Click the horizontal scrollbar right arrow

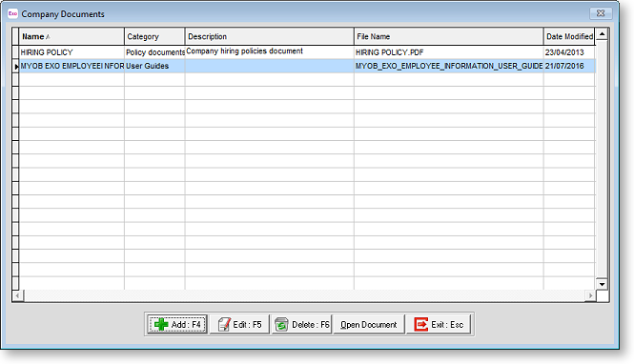[590, 295]
